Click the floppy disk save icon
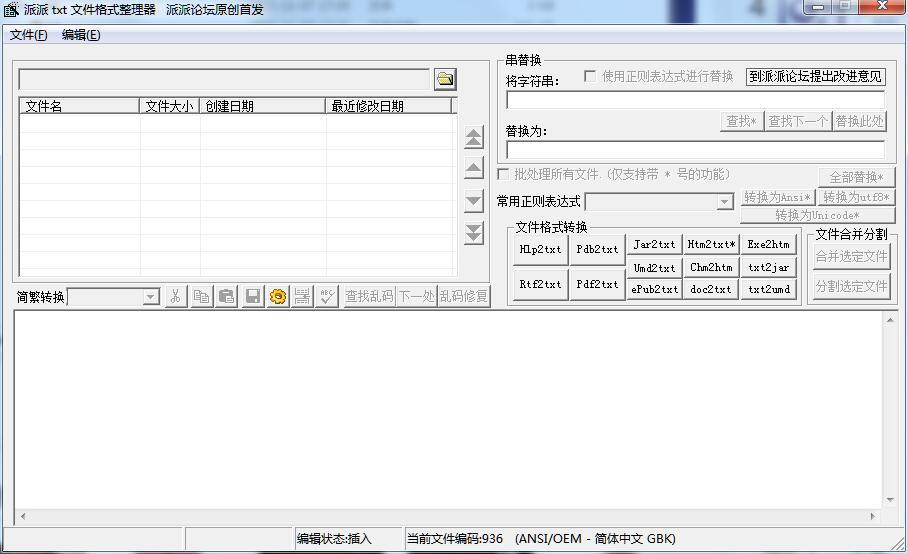908x554 pixels. click(252, 296)
